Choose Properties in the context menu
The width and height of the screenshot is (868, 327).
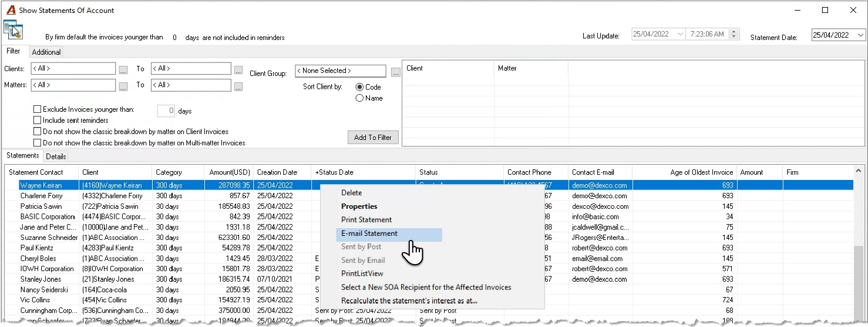(x=359, y=206)
